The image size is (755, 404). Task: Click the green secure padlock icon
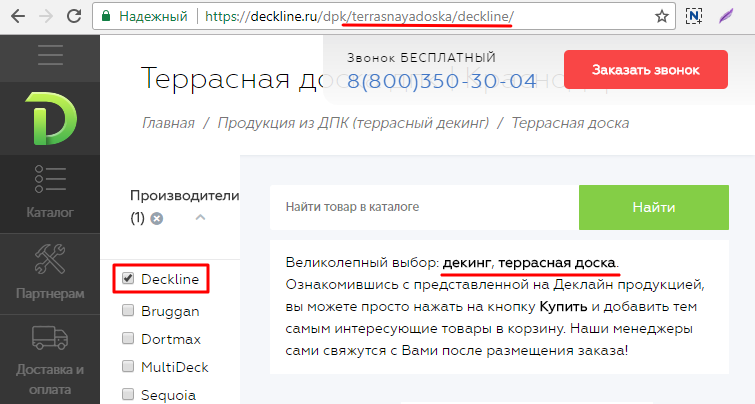(x=106, y=16)
